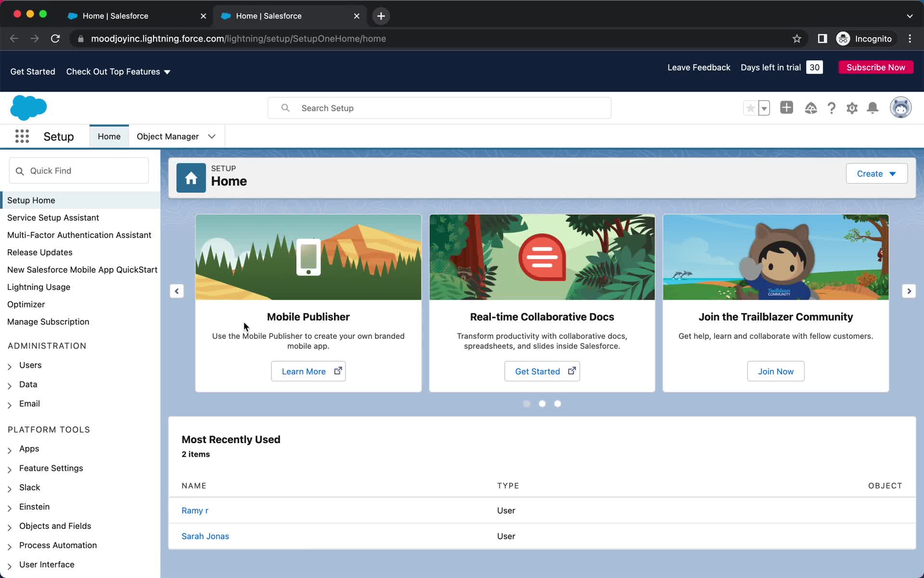
Task: Bookmark this page with the star icon
Action: (x=797, y=39)
